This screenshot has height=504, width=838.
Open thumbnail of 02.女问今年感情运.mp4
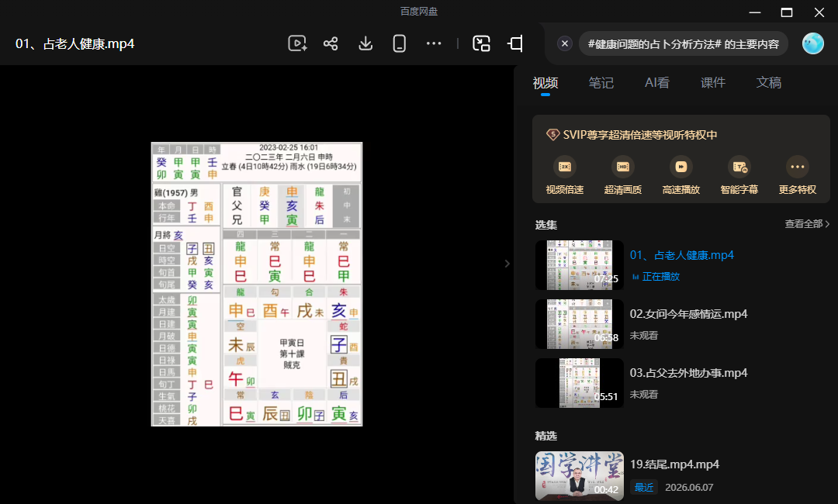point(580,324)
